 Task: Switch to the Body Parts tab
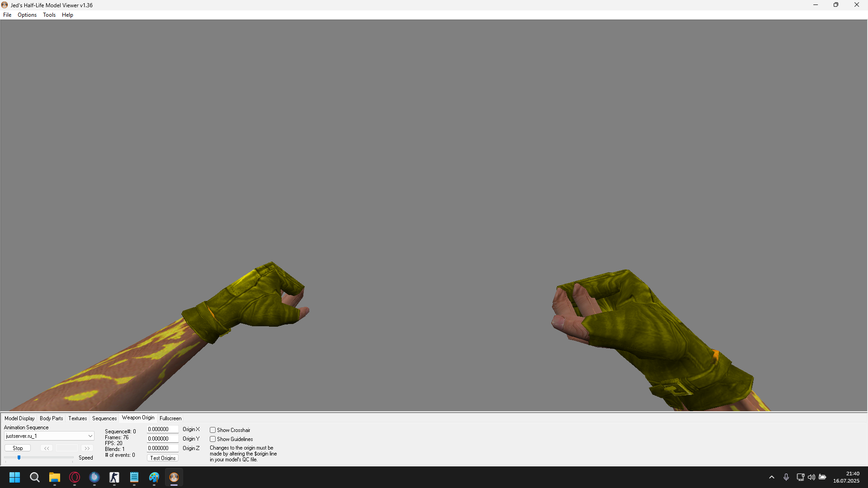click(x=52, y=418)
